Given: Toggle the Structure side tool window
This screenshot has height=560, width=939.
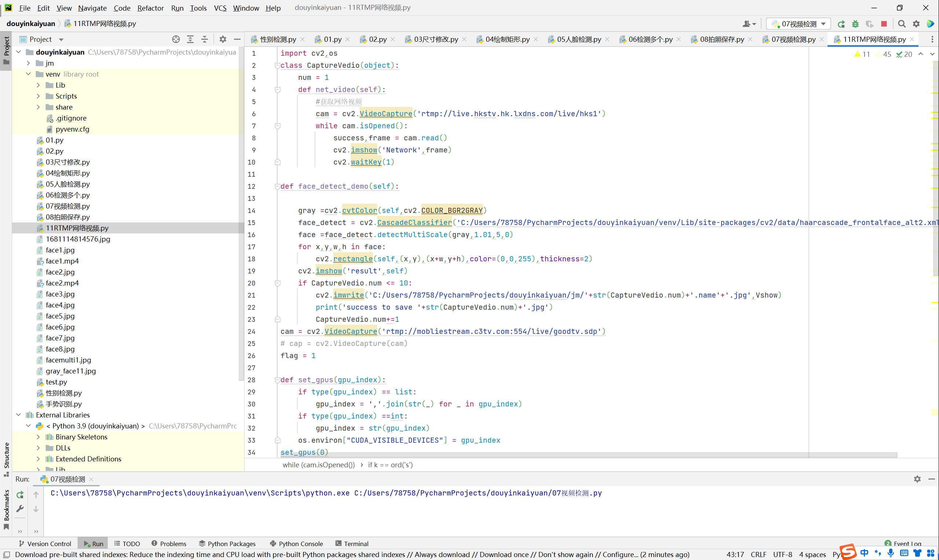Looking at the screenshot, I should click(6, 459).
